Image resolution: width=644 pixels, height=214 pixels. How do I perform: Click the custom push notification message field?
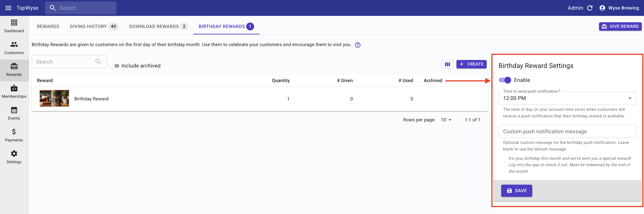(567, 131)
